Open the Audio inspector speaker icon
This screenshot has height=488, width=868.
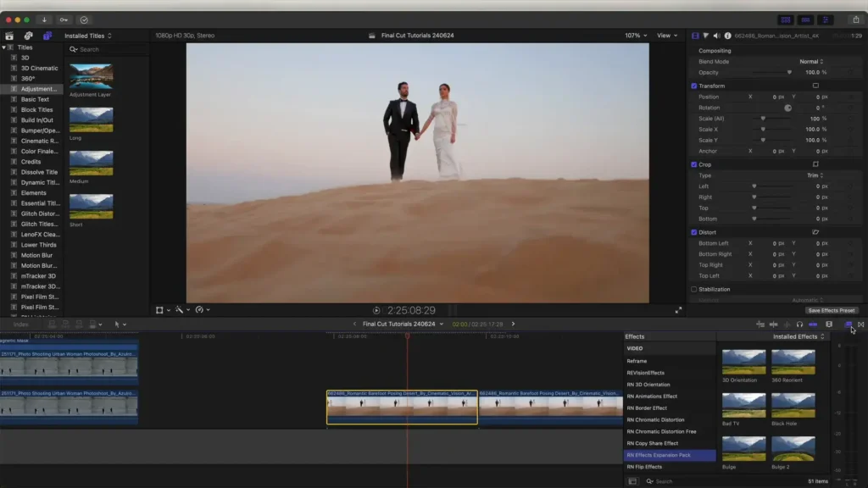pyautogui.click(x=717, y=36)
